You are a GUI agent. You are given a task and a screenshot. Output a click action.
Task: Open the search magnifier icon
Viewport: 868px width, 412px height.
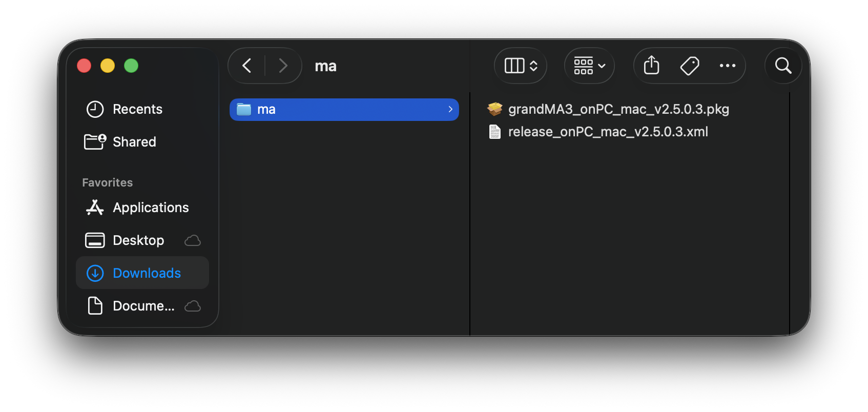[783, 66]
